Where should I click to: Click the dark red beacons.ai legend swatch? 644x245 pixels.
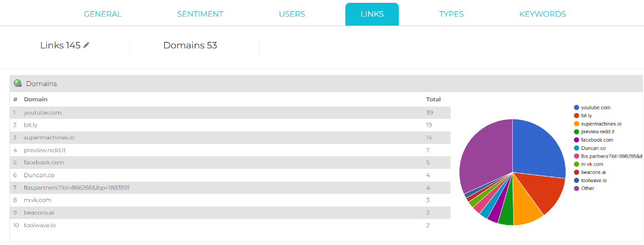tap(577, 172)
